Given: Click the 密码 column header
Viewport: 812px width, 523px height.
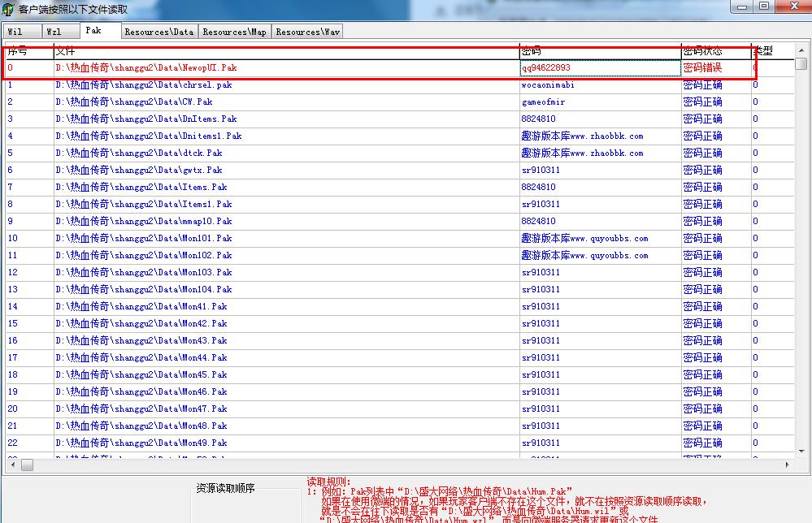Looking at the screenshot, I should tap(599, 51).
